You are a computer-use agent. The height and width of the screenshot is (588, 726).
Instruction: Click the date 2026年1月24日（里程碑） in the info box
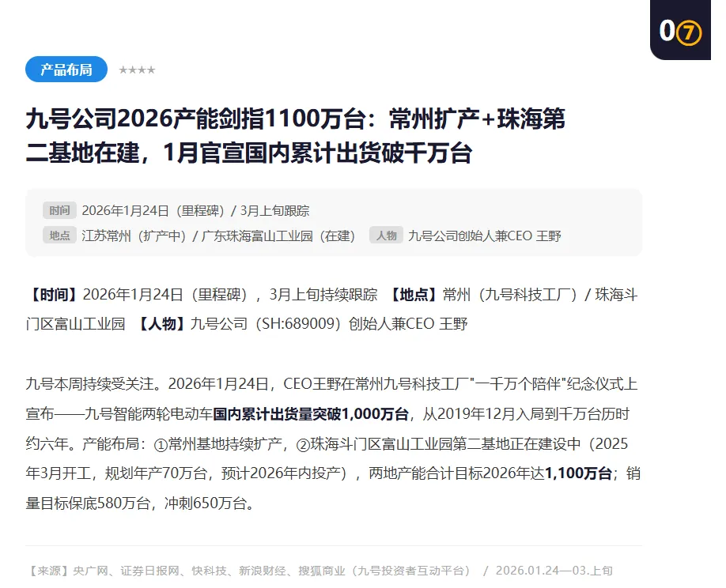(x=153, y=211)
